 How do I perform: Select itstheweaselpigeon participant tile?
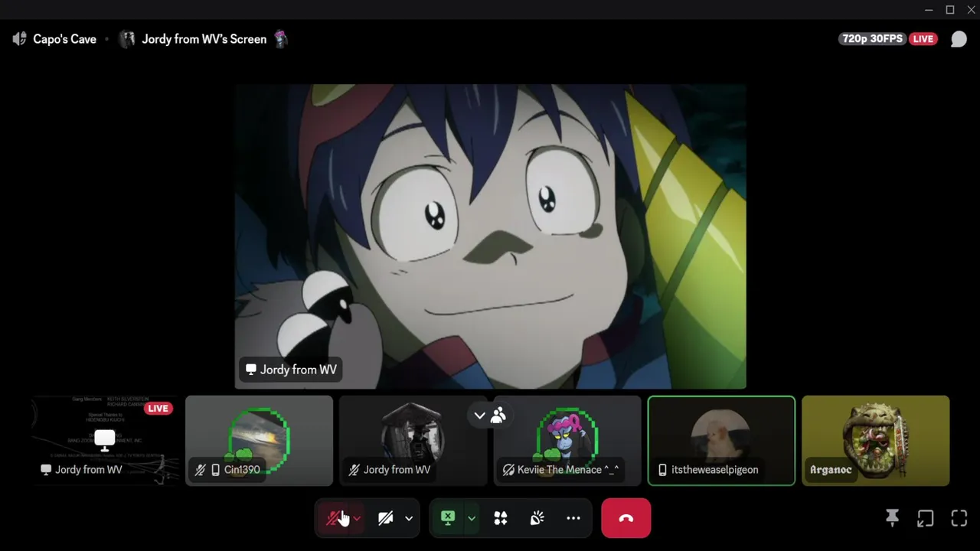point(721,441)
